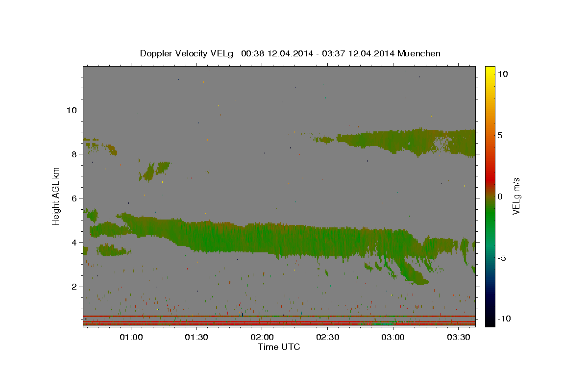Click the colorbar value 0 label
The image size is (588, 392).
coord(500,196)
